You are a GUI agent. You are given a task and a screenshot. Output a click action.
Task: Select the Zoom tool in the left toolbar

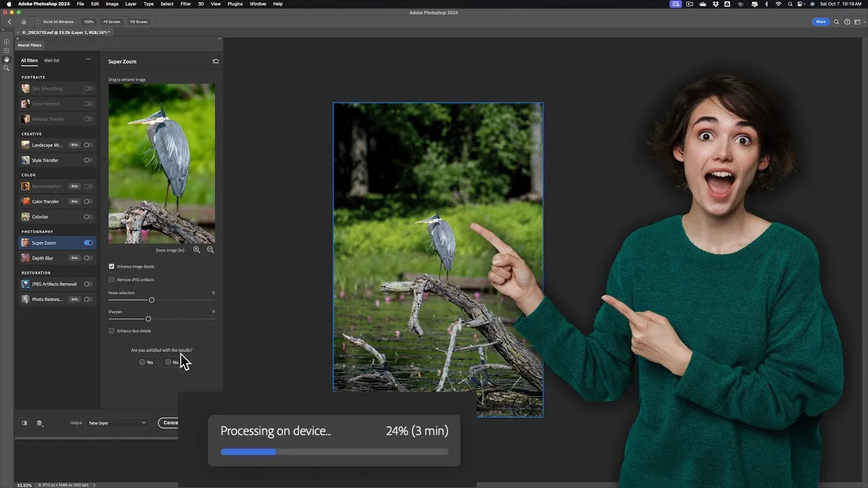click(x=6, y=68)
